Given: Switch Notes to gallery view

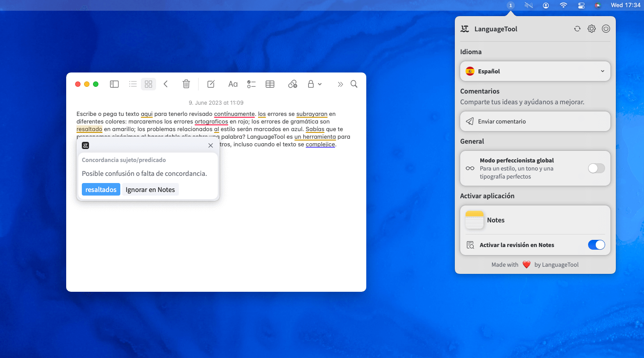Looking at the screenshot, I should [148, 84].
